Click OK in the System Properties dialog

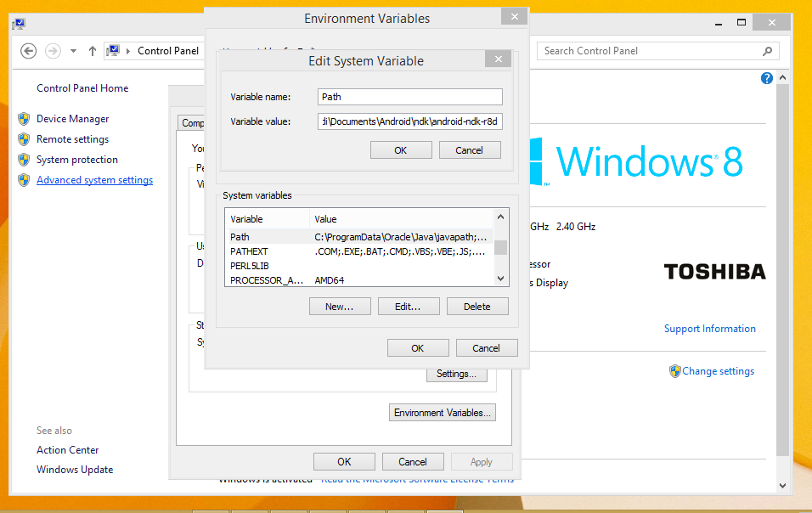pyautogui.click(x=344, y=462)
